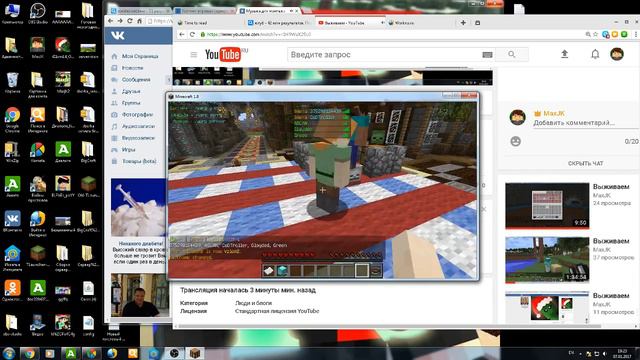Select the Одноклассники desktop shortcut

click(12, 291)
